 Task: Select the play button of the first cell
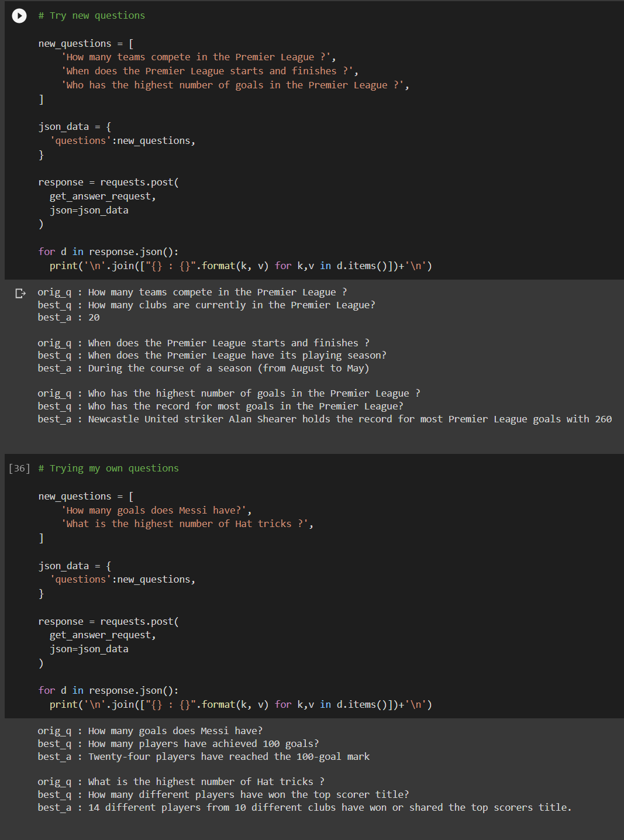click(x=19, y=16)
